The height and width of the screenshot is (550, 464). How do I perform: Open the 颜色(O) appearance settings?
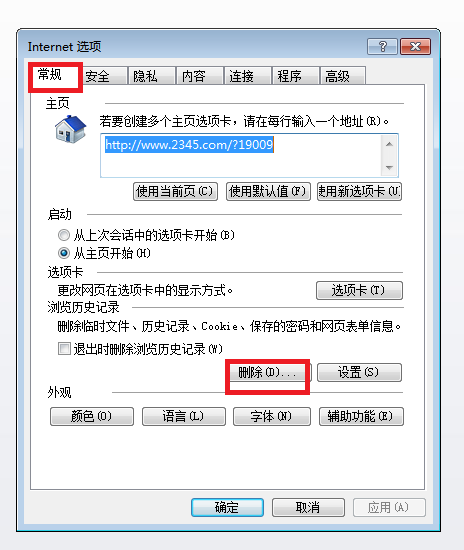point(92,416)
